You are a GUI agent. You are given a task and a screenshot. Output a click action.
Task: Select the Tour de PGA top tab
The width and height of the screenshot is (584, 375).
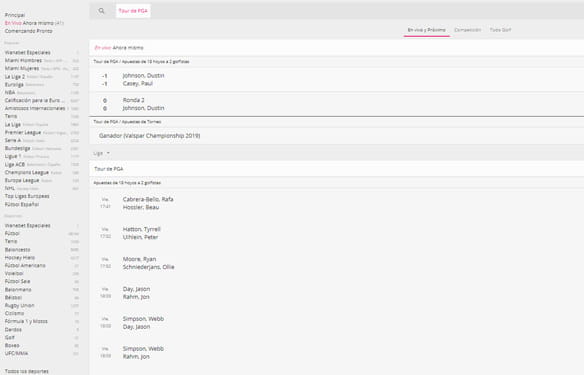coord(133,11)
